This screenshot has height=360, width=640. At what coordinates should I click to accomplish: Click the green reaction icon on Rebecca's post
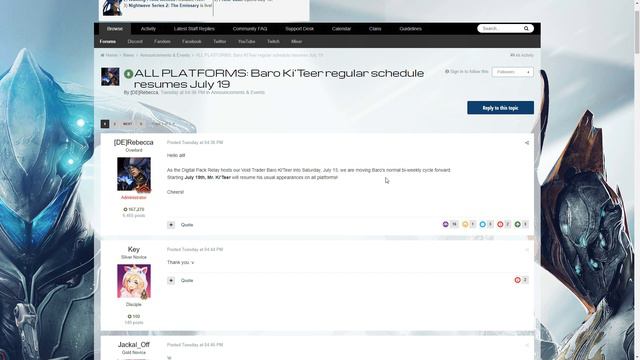(x=518, y=224)
